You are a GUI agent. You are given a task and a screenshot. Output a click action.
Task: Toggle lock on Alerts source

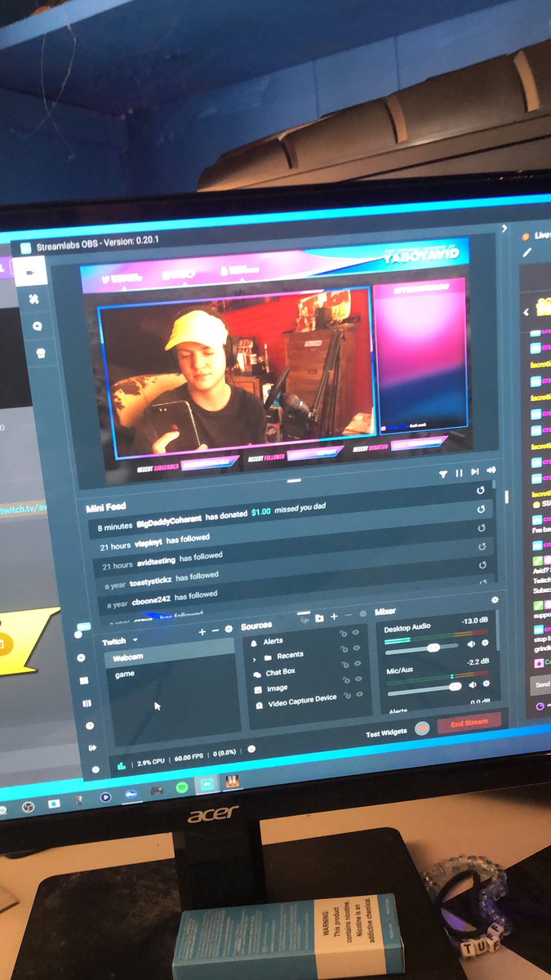pyautogui.click(x=344, y=634)
